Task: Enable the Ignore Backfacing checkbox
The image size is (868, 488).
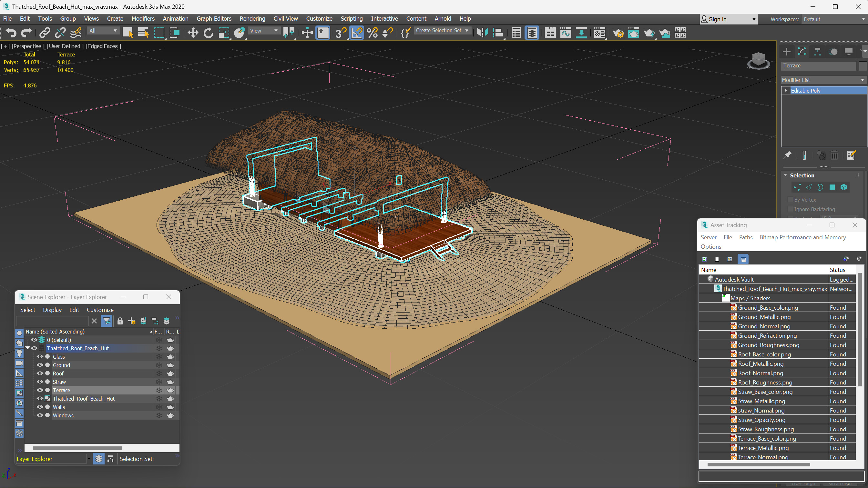Action: (790, 209)
